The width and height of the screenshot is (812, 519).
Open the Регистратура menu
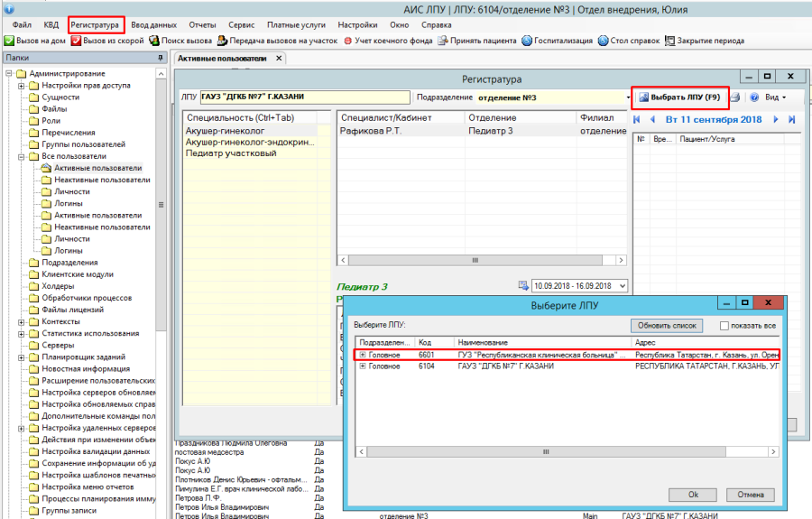point(95,25)
